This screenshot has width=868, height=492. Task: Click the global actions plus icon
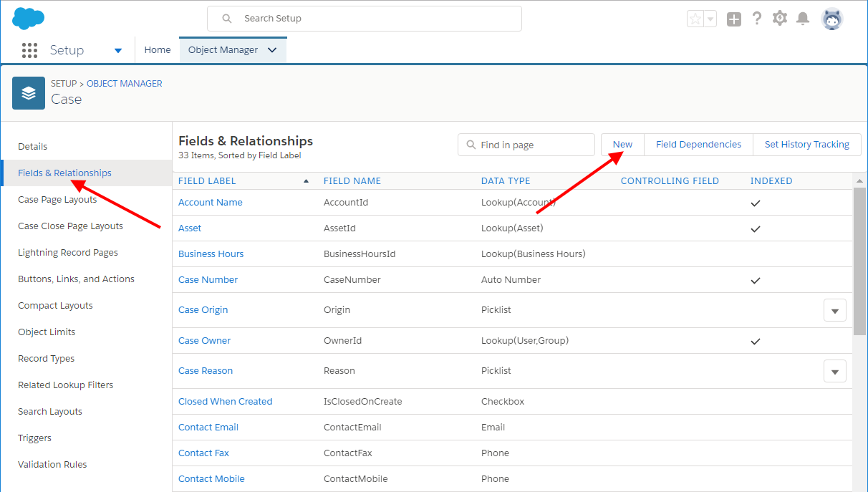coord(733,19)
